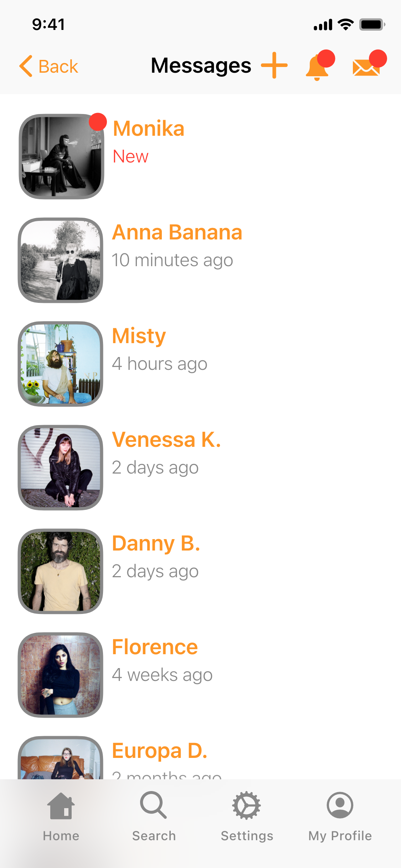
Task: Tap the Search magnifier icon
Action: tap(154, 805)
